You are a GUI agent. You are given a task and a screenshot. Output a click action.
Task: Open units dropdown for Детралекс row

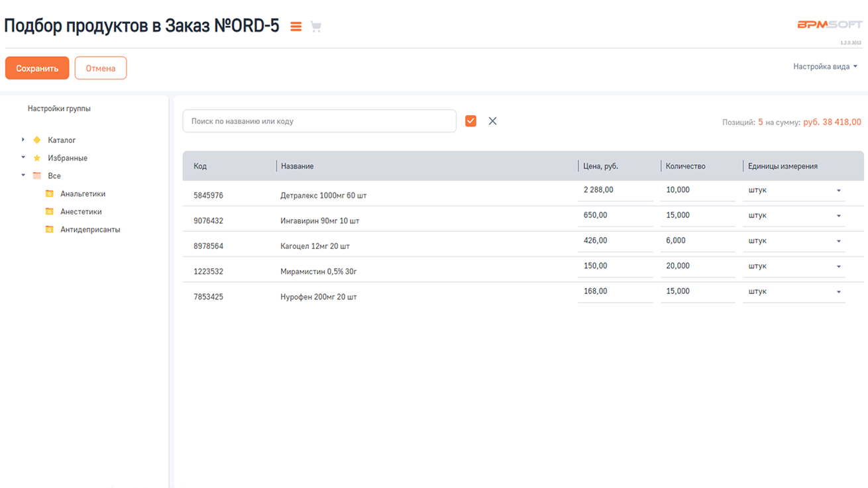838,191
